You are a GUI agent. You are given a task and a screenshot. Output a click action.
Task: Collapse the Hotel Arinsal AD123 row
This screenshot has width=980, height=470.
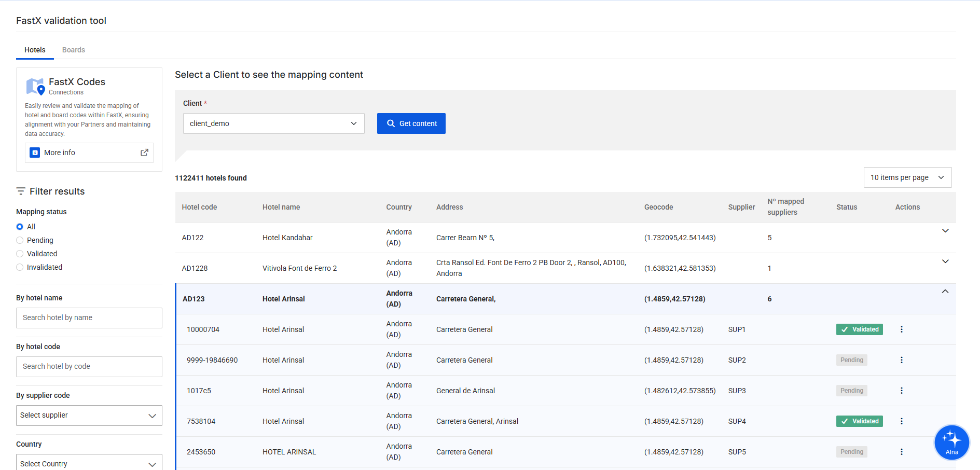(945, 292)
